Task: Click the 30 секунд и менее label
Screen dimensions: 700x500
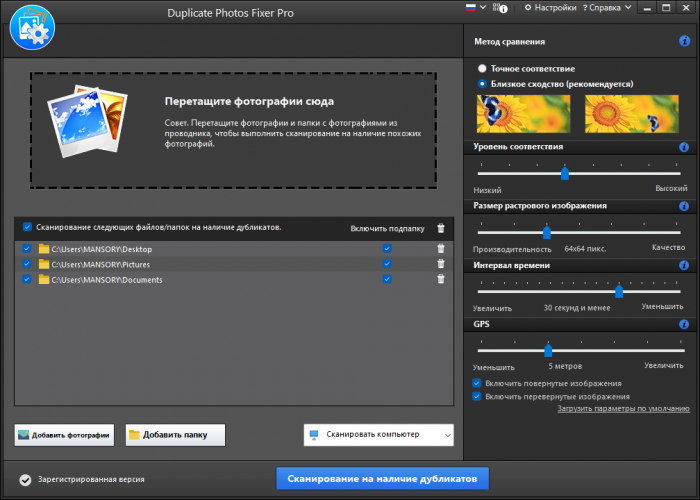Action: click(577, 308)
